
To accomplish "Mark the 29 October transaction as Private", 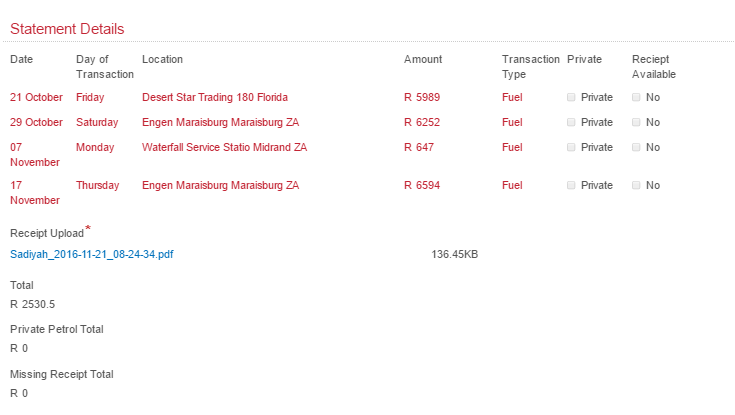I will click(x=571, y=123).
